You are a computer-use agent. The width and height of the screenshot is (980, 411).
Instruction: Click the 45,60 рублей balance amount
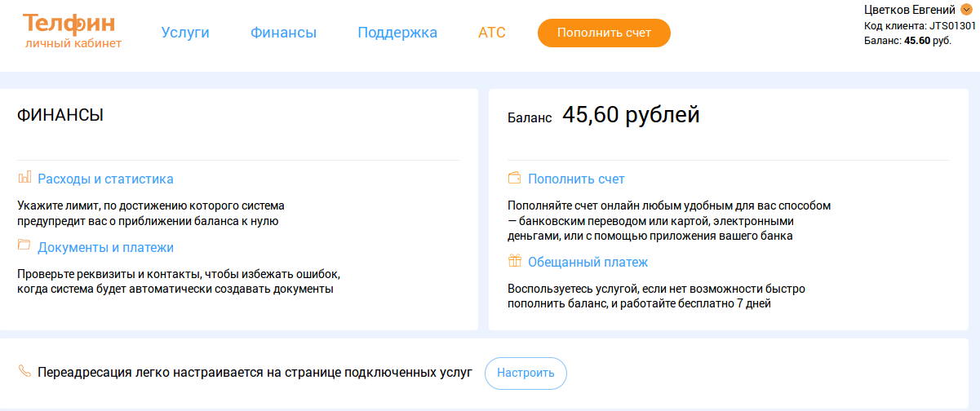(631, 116)
